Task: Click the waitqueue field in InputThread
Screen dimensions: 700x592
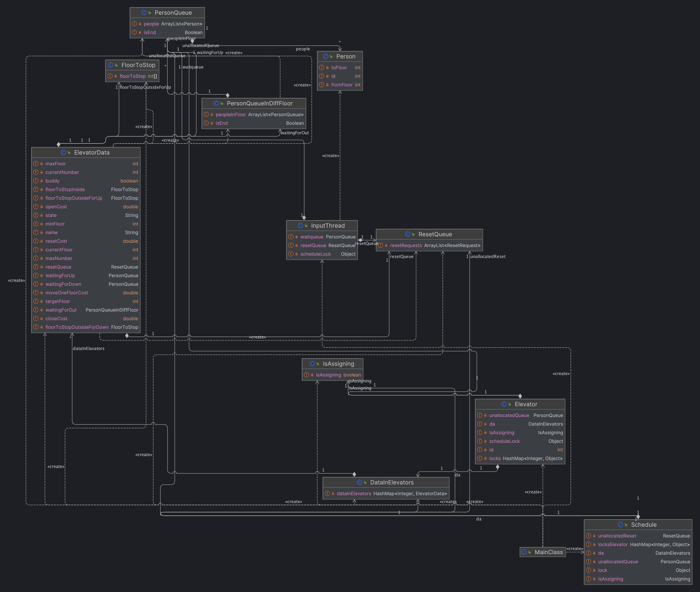Action: tap(322, 237)
